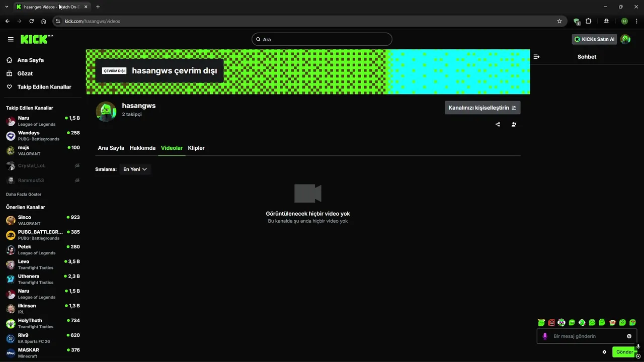Click the chat message input field
The image size is (644, 362).
tap(587, 336)
